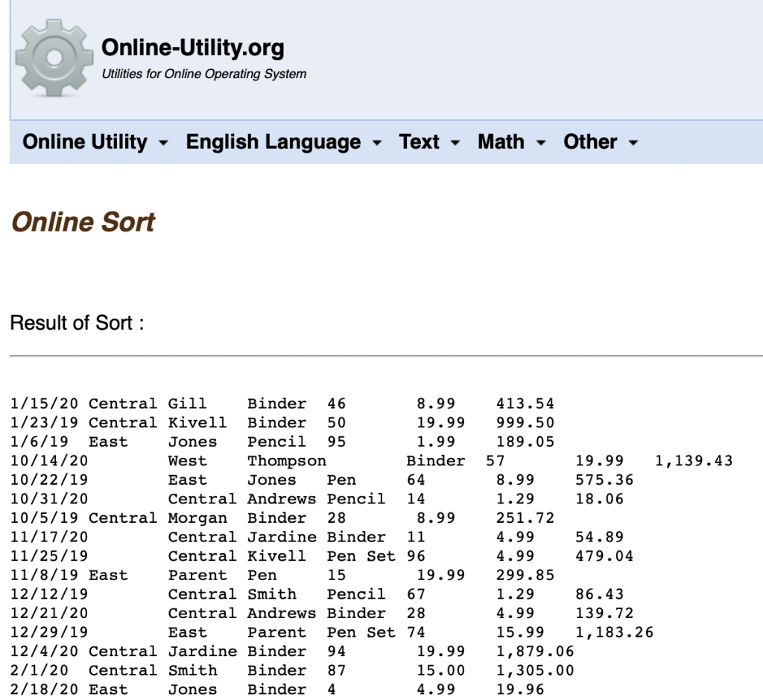This screenshot has height=700, width=763.
Task: Click the Online Sort page heading
Action: 82,221
